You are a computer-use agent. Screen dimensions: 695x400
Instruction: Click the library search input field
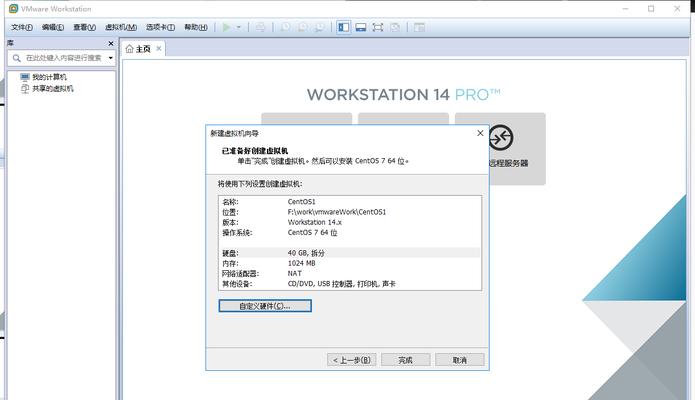[63, 58]
